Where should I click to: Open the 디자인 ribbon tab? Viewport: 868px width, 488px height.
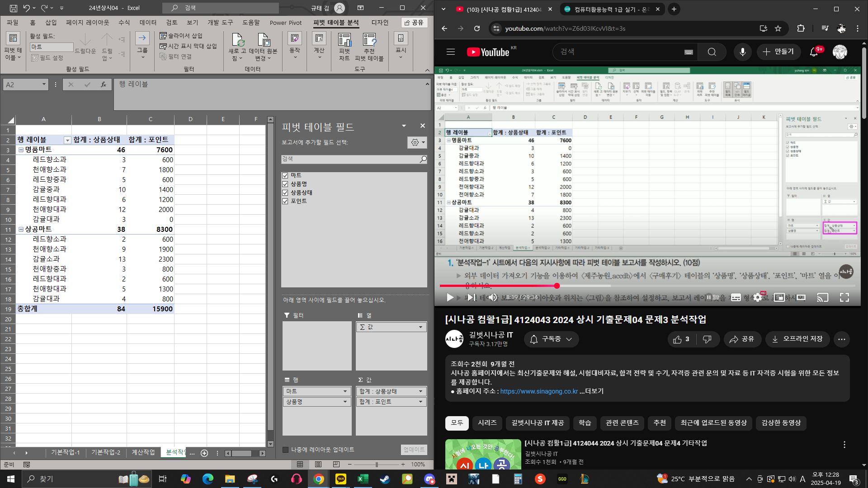click(380, 23)
